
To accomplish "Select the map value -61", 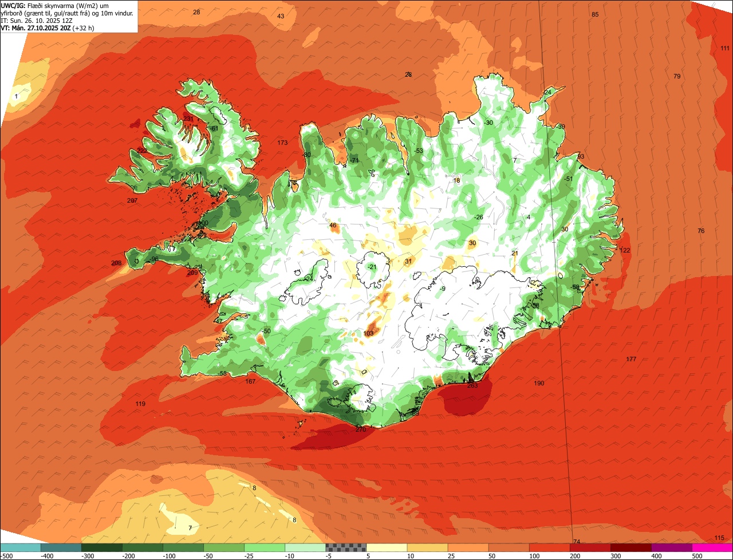I will [x=214, y=128].
